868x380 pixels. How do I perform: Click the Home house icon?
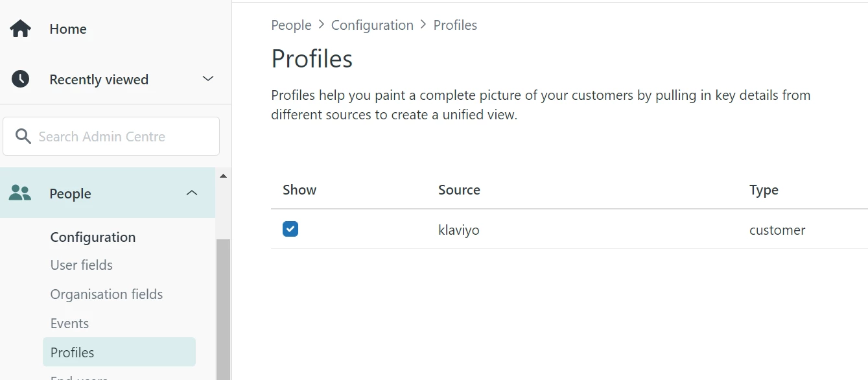(21, 29)
